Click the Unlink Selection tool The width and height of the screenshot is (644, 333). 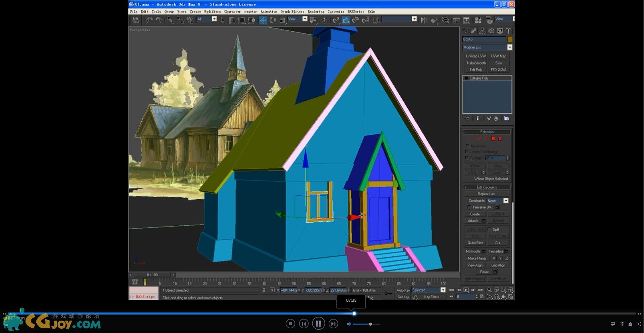pos(180,20)
